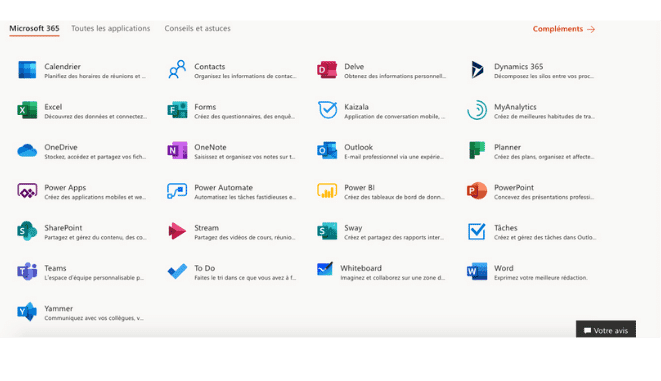Click the Stream play icon
This screenshot has height=381, width=661.
point(177,231)
